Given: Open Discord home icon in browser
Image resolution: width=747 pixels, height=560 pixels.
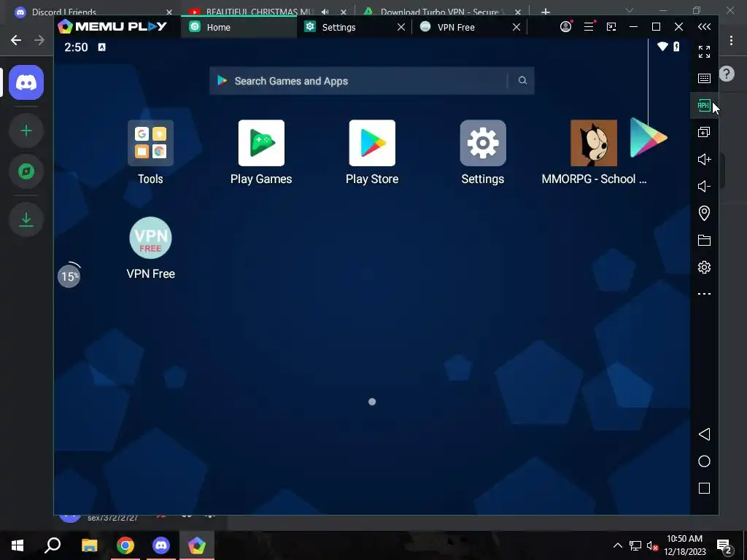Looking at the screenshot, I should [x=26, y=82].
